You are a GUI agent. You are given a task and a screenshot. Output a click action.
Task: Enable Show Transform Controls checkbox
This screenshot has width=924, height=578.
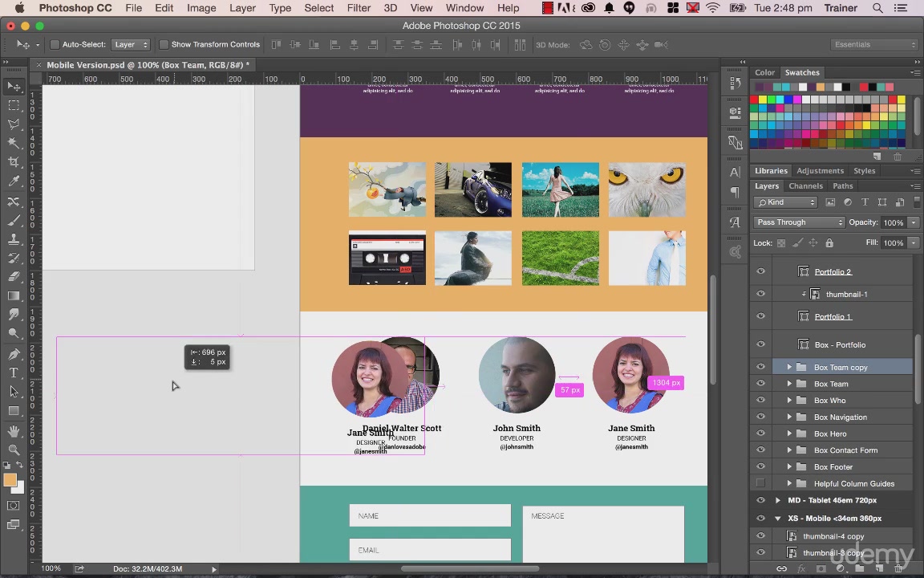(x=164, y=45)
